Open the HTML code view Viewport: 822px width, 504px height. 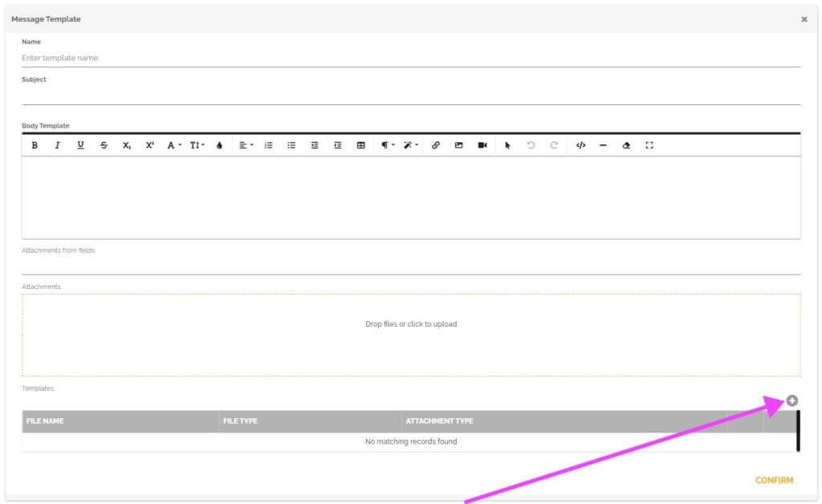pyautogui.click(x=579, y=144)
